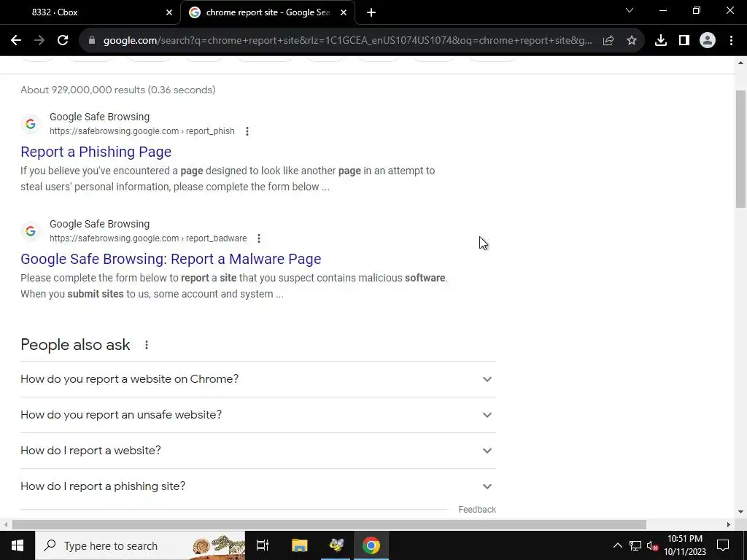Click the vertical scrollbar thumb
This screenshot has height=560, width=747.
(740, 149)
